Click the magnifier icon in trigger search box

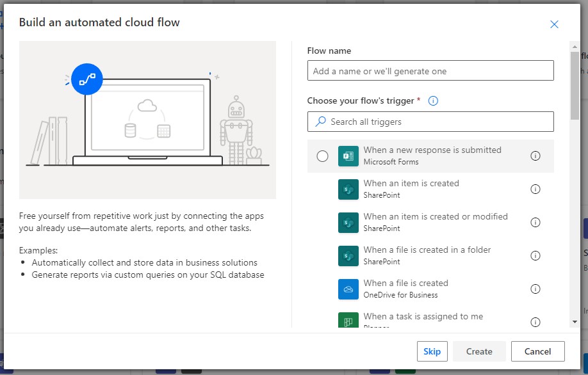coord(320,122)
